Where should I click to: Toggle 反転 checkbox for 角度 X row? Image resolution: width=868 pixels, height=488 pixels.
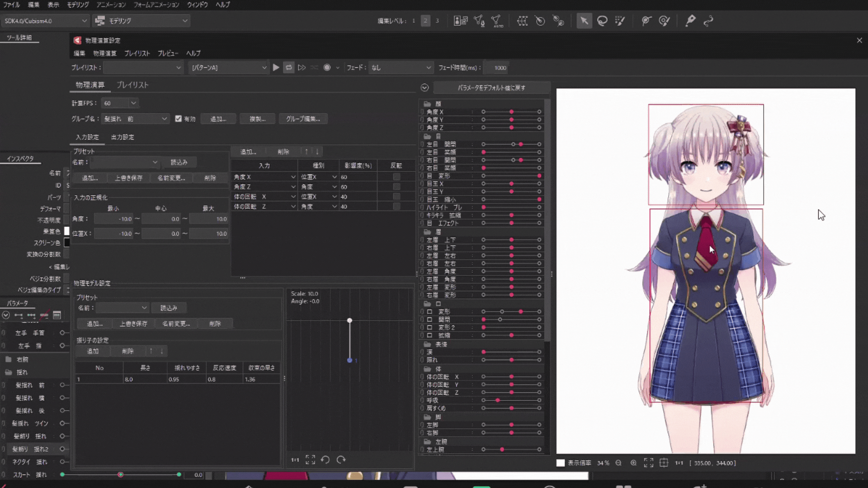coord(396,177)
